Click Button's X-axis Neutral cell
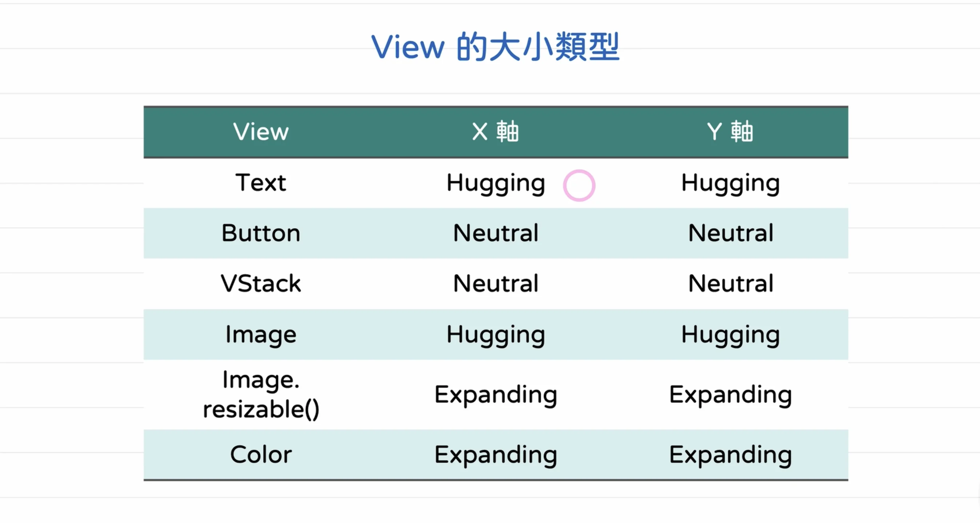The image size is (980, 523). click(495, 233)
